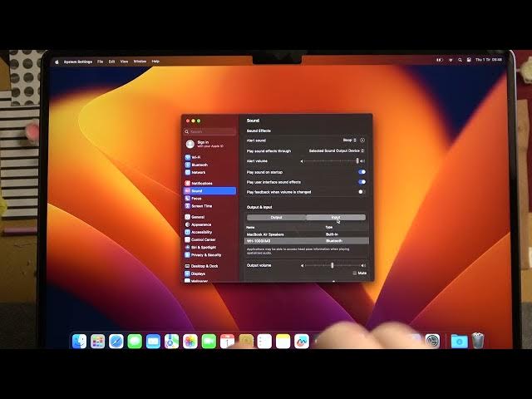Screen dimensions: 532x399
Task: Open Finder from the Dock
Action: point(79,341)
